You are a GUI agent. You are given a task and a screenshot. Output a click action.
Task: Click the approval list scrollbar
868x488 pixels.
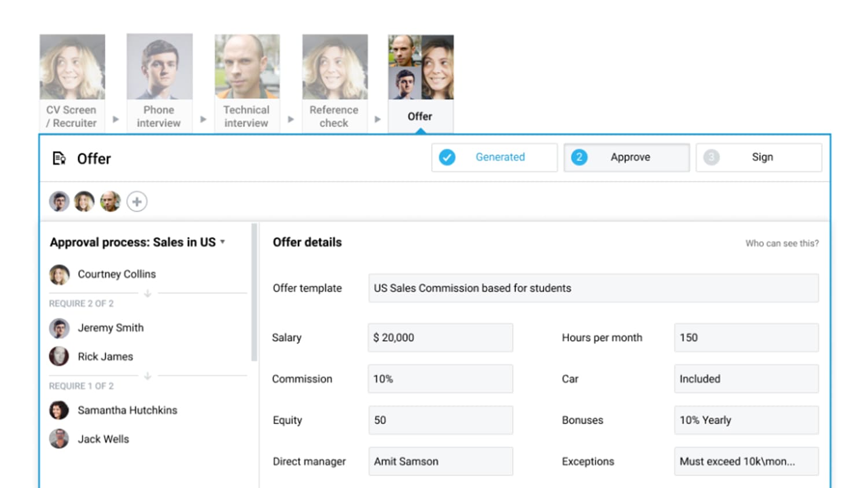(x=254, y=293)
